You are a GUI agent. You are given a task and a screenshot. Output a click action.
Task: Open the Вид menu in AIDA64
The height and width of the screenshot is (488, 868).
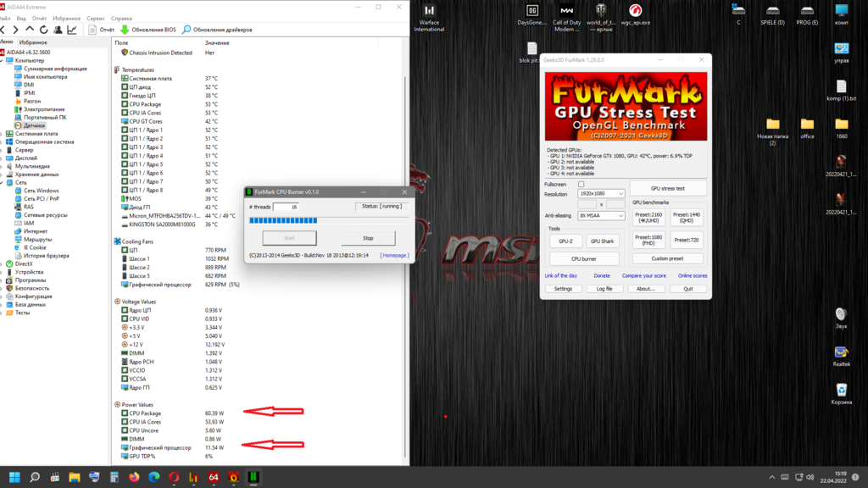point(21,19)
